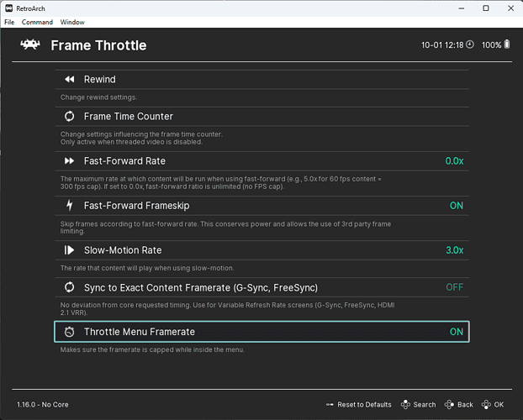
Task: Click the Fast-Forward Rate arrows icon
Action: (69, 161)
